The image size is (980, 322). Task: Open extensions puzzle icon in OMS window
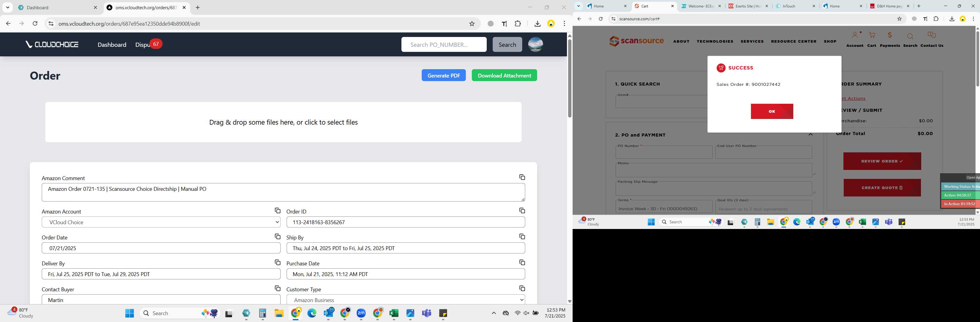[x=518, y=24]
